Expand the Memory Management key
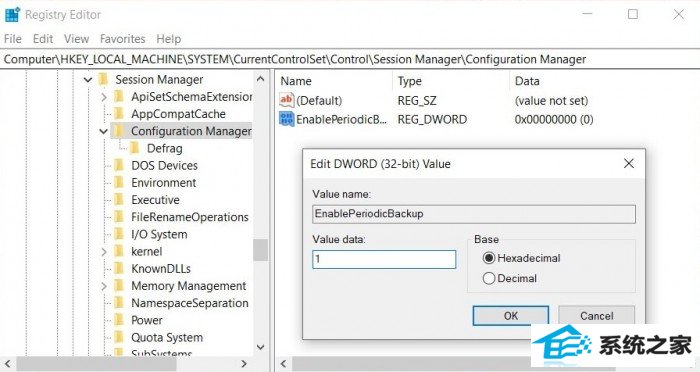Screen dimensions: 700x372 click(104, 286)
